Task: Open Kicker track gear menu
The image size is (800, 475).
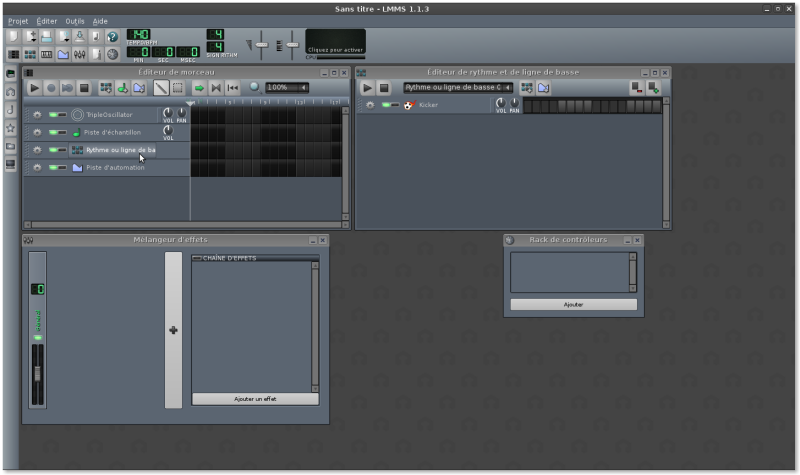Action: coord(370,105)
